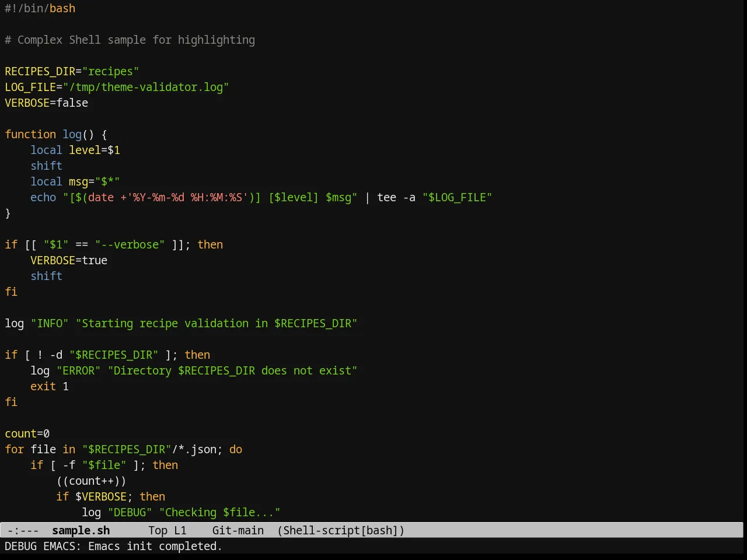Click the Git-main version control indicator
747x560 pixels.
(x=238, y=530)
